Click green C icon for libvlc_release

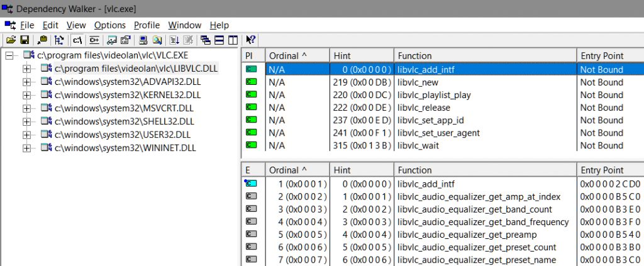pyautogui.click(x=251, y=108)
